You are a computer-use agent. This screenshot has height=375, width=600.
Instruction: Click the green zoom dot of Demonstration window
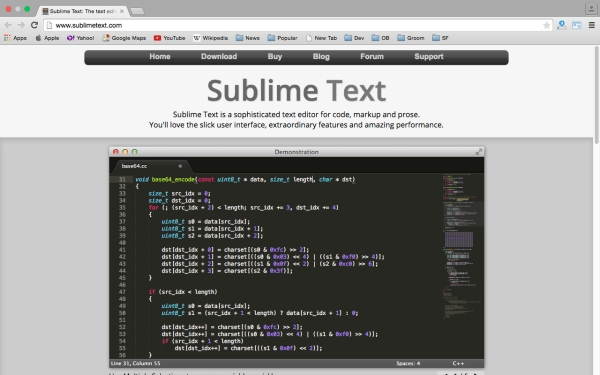click(134, 152)
